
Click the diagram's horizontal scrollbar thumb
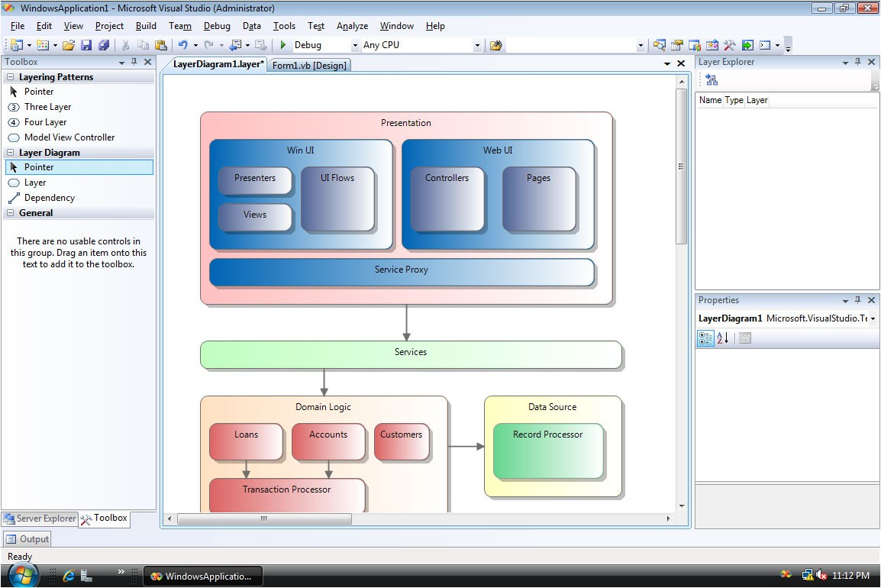264,519
